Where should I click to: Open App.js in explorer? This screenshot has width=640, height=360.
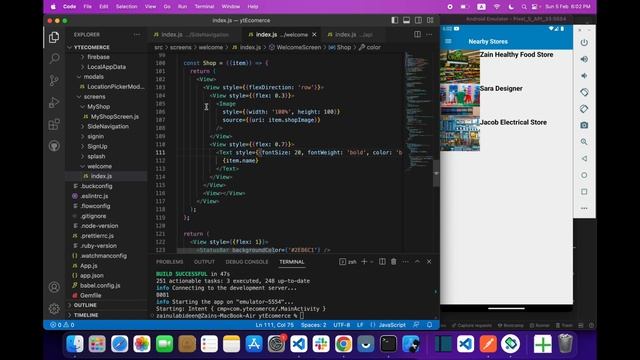tap(89, 266)
